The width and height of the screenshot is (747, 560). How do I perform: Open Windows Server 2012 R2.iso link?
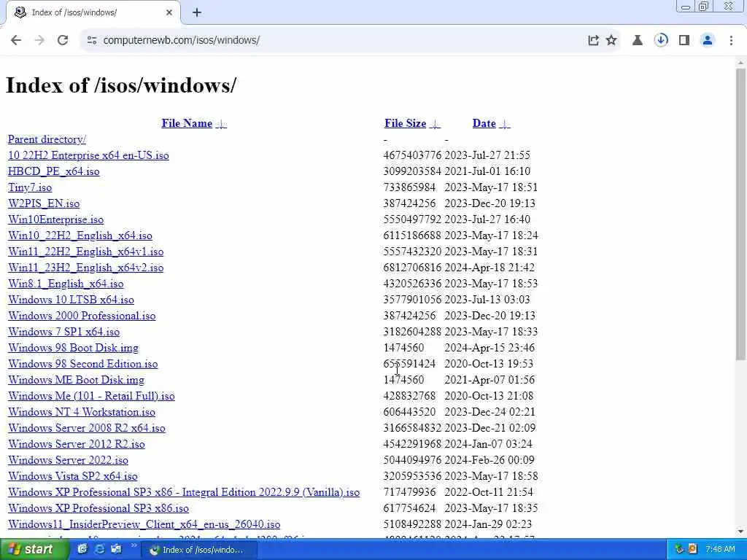76,444
